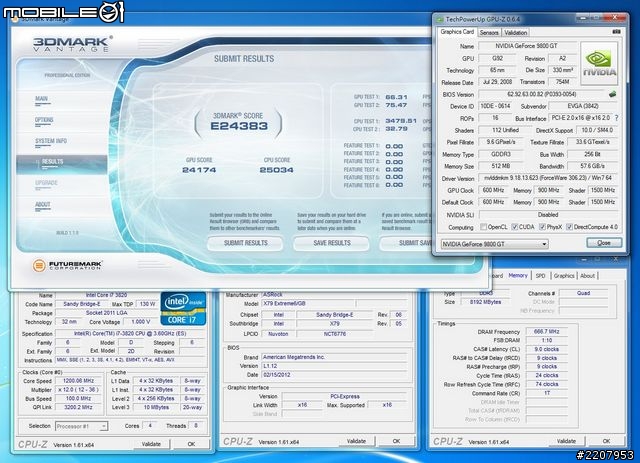640x463 pixels.
Task: Click the Close button in GPU-Z
Action: pyautogui.click(x=604, y=243)
